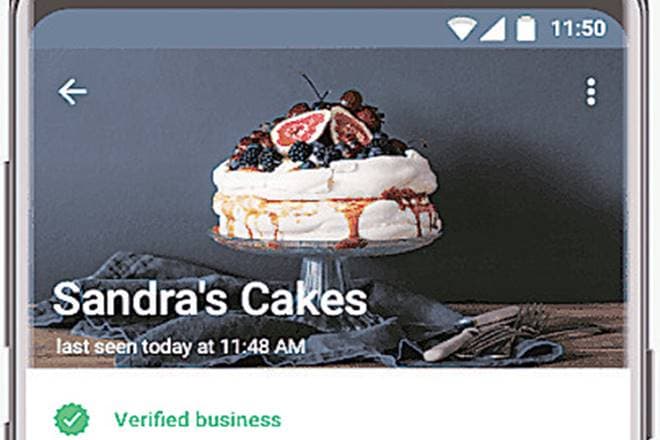
Task: Tap the Wi-Fi status icon
Action: click(462, 29)
